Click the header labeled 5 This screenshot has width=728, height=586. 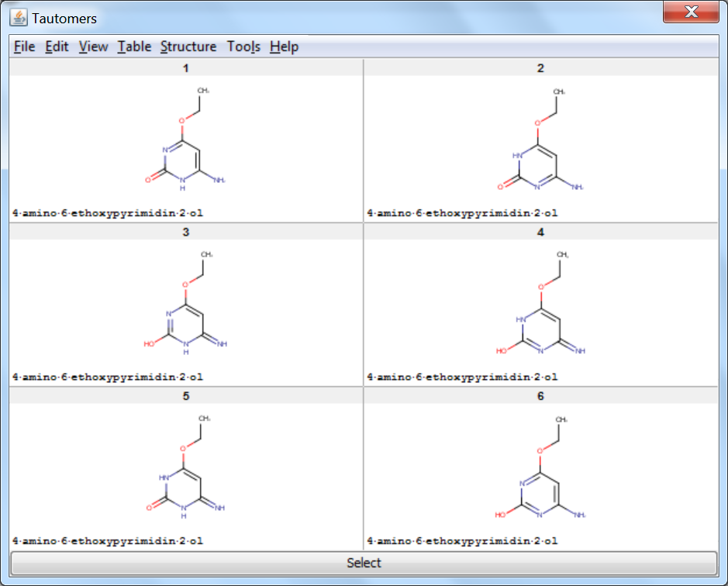click(x=186, y=396)
